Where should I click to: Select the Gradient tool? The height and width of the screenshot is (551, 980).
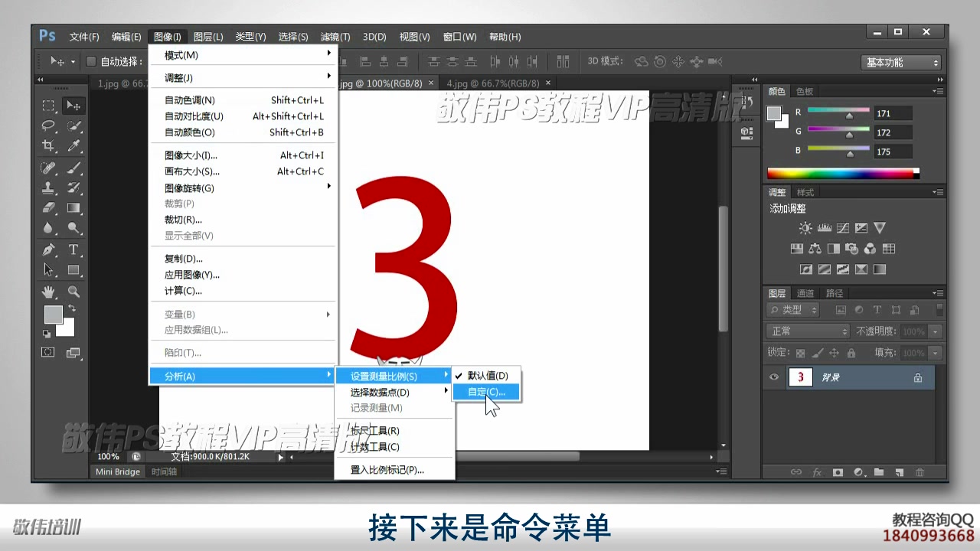click(73, 207)
